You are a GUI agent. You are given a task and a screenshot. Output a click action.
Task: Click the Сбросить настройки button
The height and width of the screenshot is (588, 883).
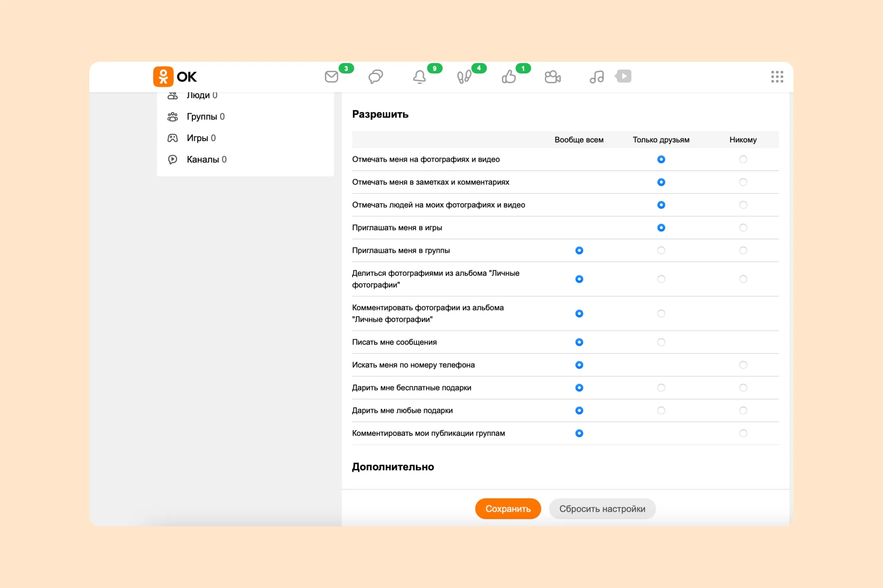(x=602, y=508)
